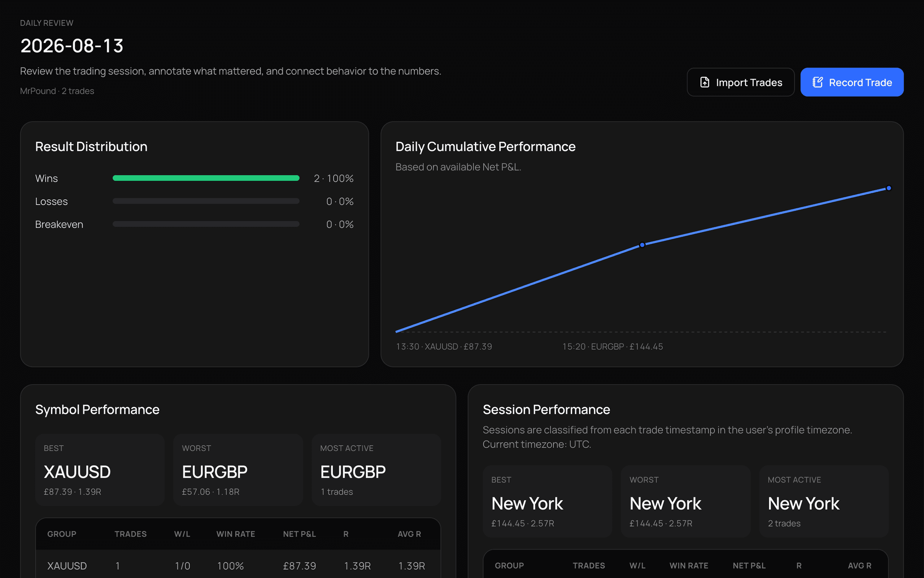Sort session table by TRADES header
This screenshot has width=924, height=578.
pyautogui.click(x=589, y=566)
